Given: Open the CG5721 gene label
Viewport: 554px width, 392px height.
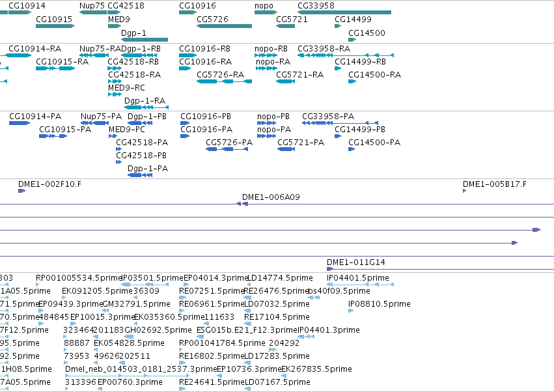Looking at the screenshot, I should 292,19.
